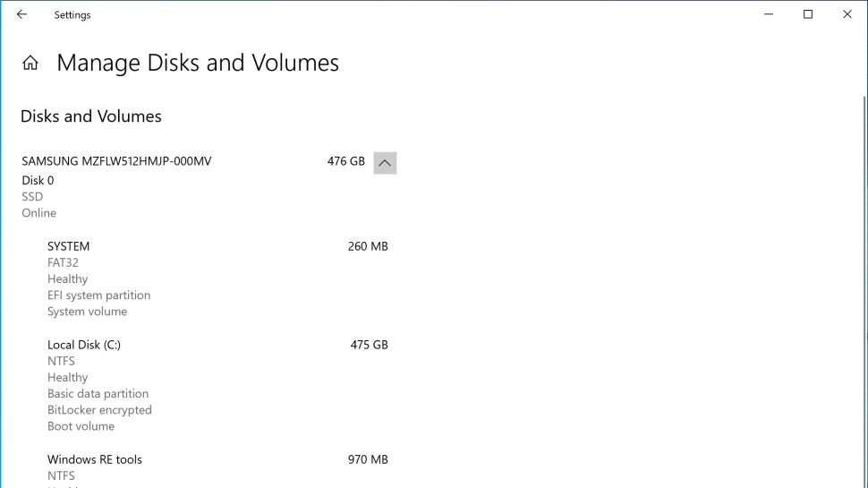Image resolution: width=868 pixels, height=488 pixels.
Task: Click the 260 MB SYSTEM volume size
Action: pos(368,246)
